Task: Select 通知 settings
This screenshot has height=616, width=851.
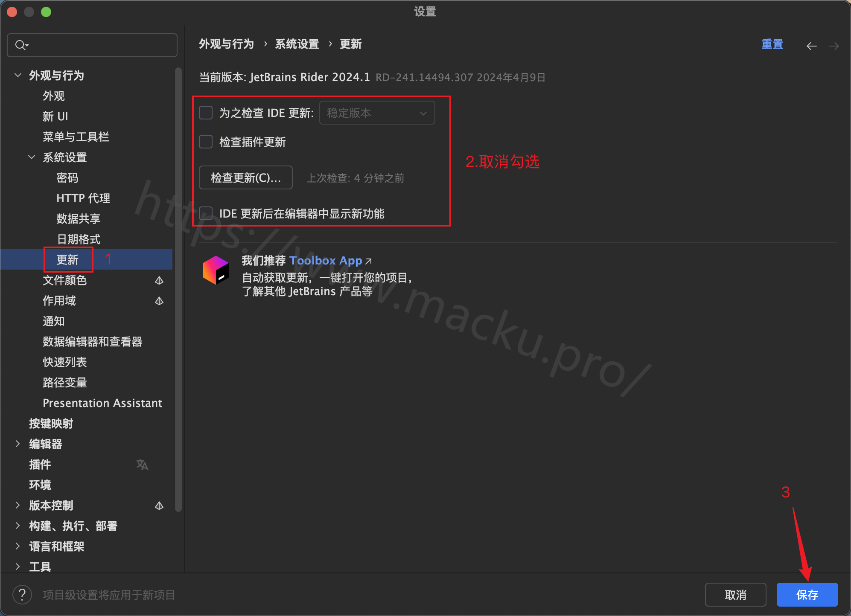Action: [54, 321]
